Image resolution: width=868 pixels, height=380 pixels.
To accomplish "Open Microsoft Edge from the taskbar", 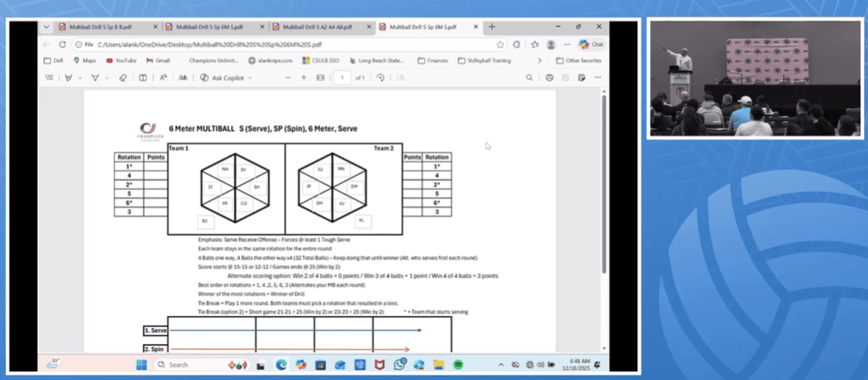I will point(281,365).
